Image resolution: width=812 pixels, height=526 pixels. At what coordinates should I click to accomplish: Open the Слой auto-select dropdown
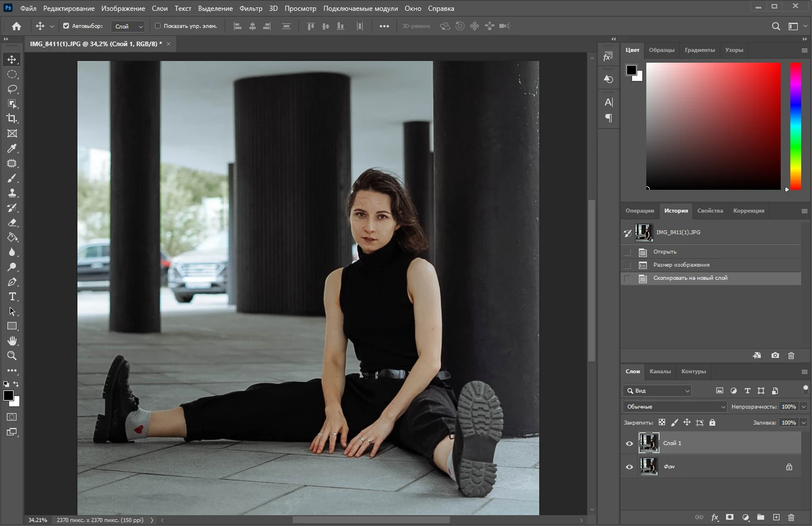tap(128, 26)
